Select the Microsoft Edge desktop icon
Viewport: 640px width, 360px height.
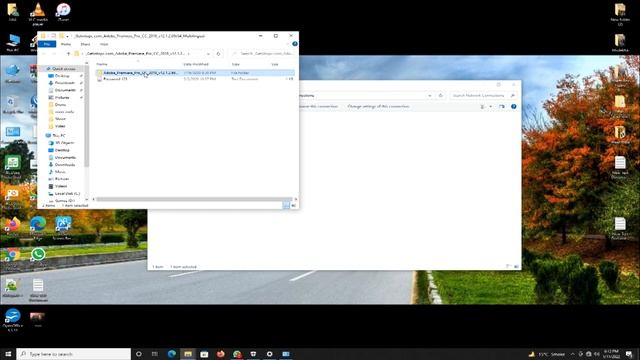click(38, 227)
